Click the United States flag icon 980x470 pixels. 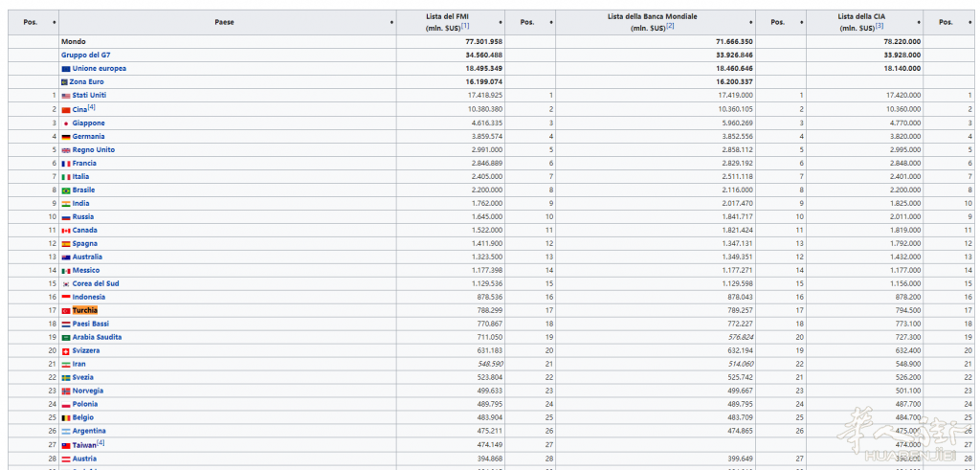[66, 96]
